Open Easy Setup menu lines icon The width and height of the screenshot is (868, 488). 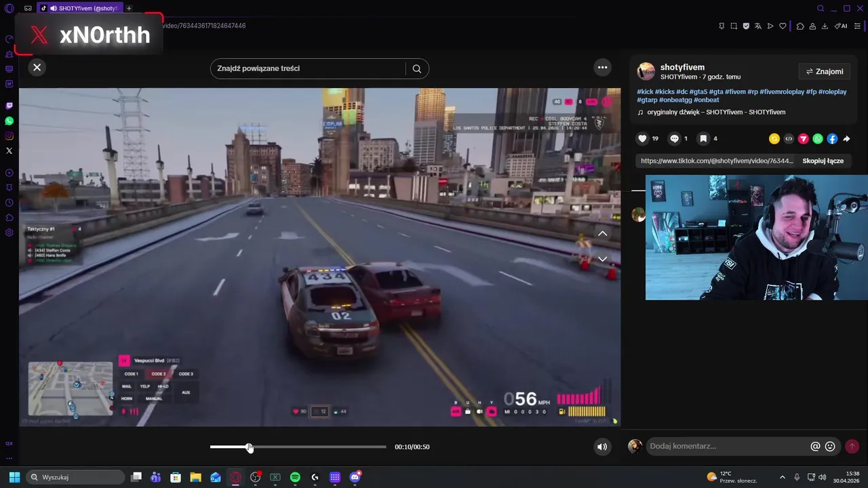click(857, 26)
